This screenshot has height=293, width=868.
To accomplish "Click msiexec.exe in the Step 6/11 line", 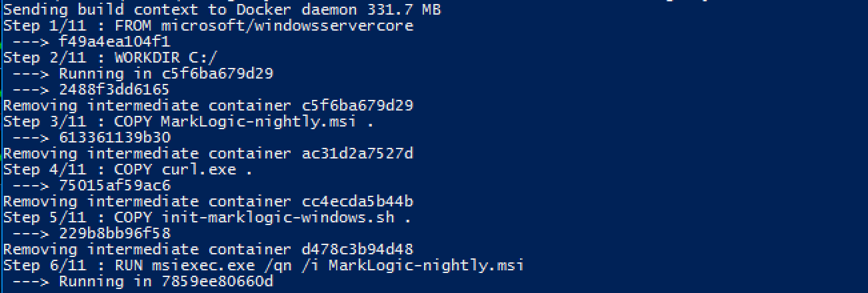I will pos(205,266).
